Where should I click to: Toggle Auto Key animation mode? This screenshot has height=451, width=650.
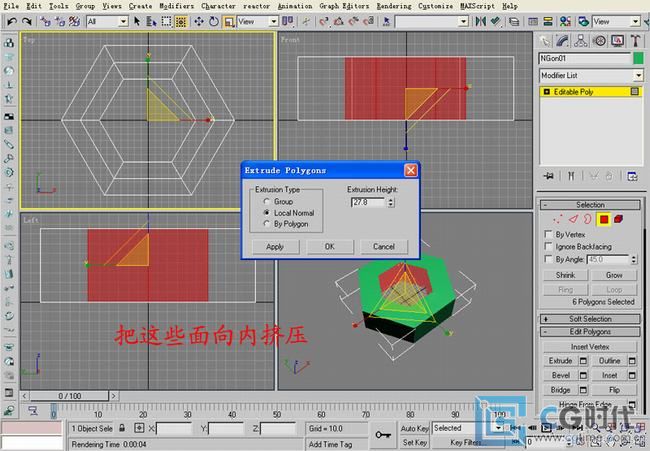click(415, 428)
